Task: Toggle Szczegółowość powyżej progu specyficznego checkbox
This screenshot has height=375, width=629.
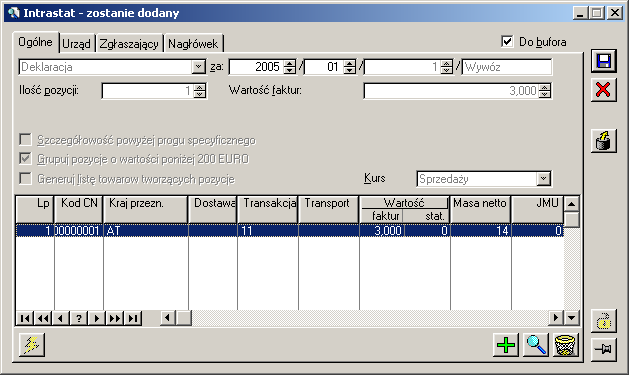Action: (25, 140)
